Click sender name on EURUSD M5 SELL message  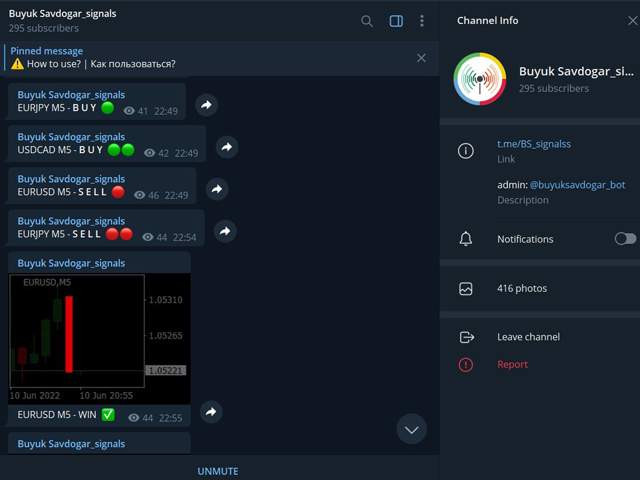pyautogui.click(x=71, y=179)
